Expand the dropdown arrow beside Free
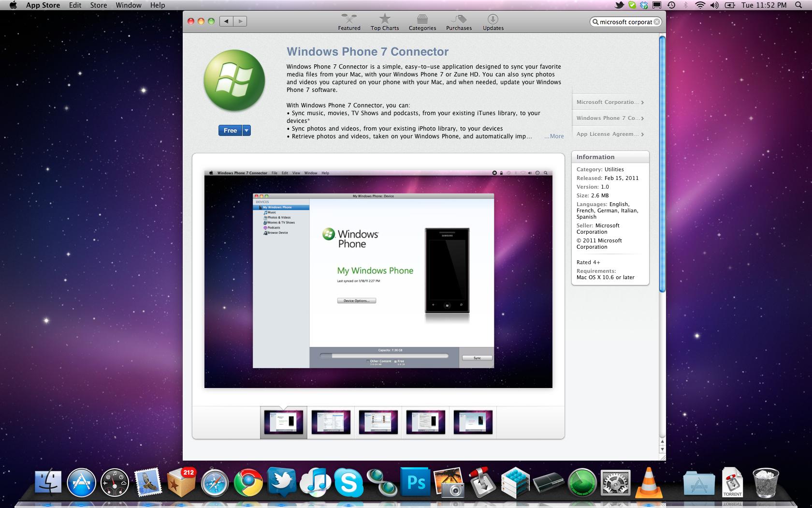This screenshot has height=508, width=812. point(246,130)
